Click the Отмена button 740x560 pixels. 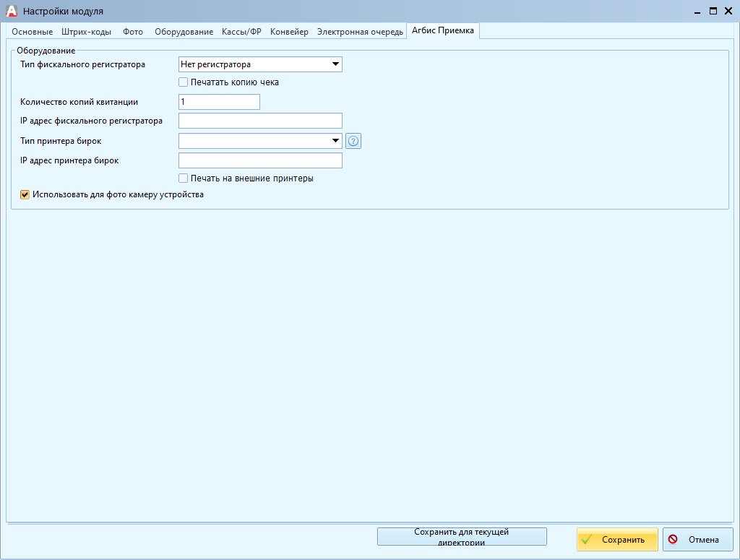click(698, 539)
